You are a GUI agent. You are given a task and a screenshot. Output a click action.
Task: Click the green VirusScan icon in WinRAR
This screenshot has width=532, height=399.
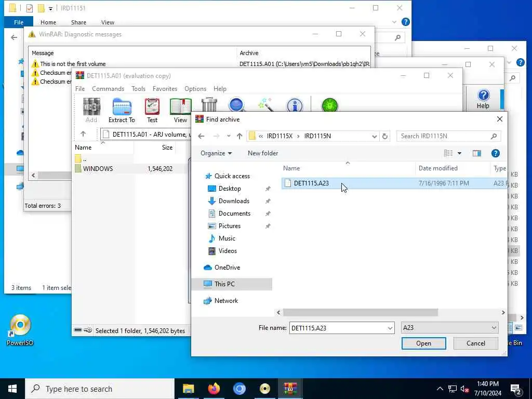(330, 105)
